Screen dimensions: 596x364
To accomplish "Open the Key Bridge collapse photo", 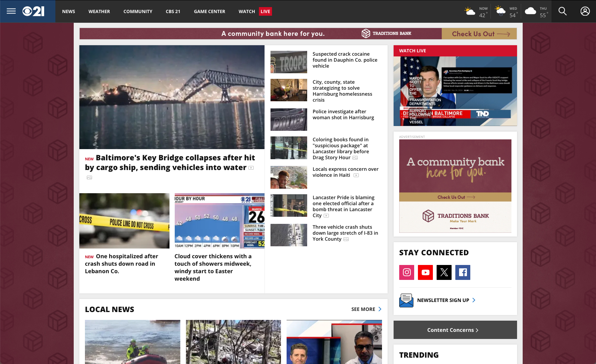I will [172, 97].
